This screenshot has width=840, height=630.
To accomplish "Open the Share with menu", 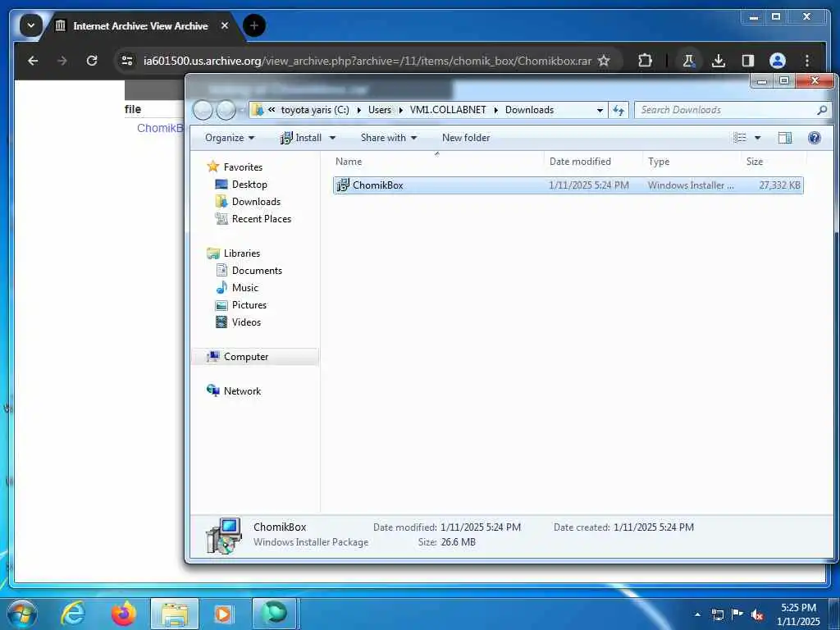I will pyautogui.click(x=388, y=138).
